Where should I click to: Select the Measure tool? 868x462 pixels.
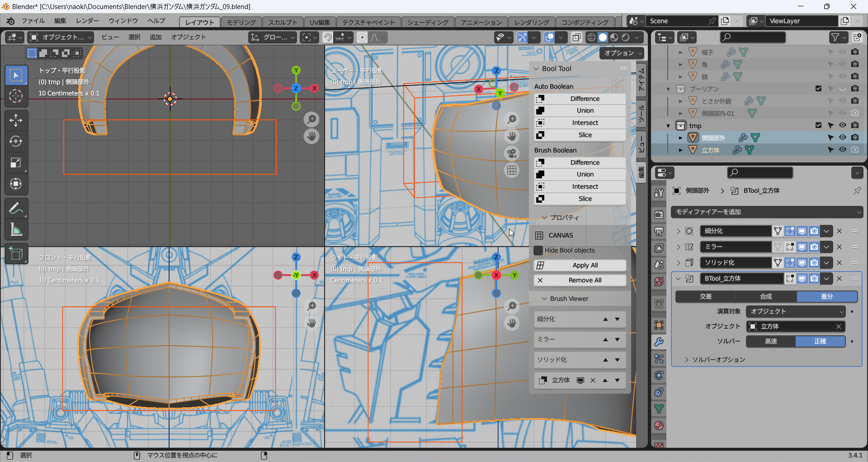[16, 230]
